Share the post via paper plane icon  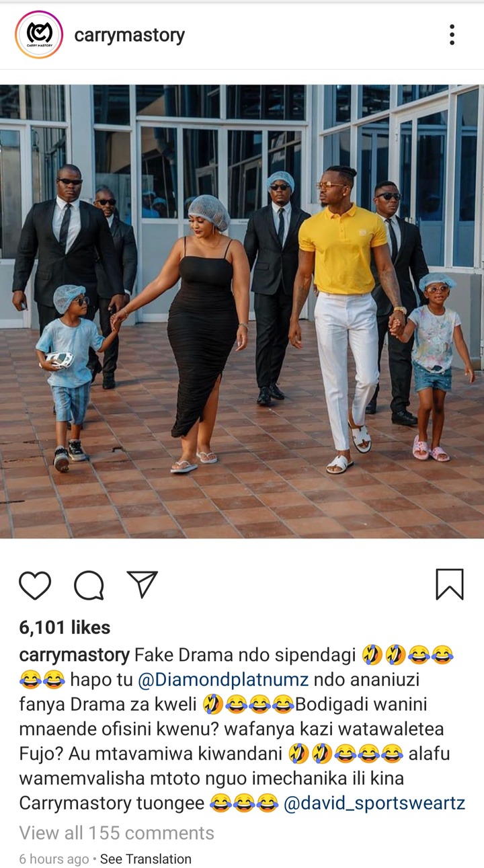coord(143,584)
